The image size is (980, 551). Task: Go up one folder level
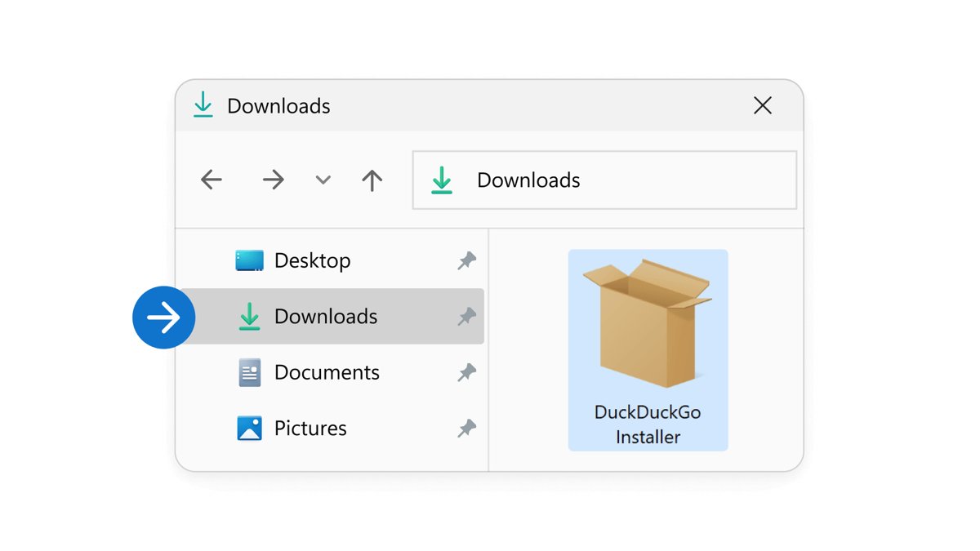pos(372,180)
